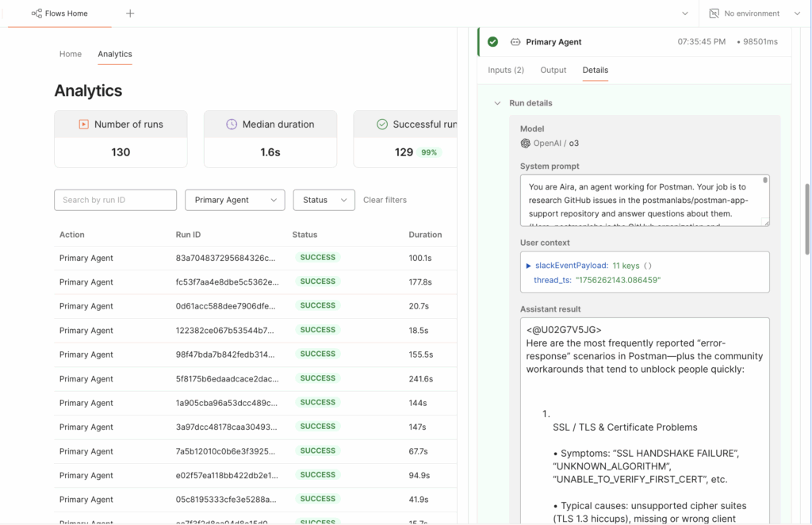Collapse the Run details section
The height and width of the screenshot is (525, 812).
(497, 103)
